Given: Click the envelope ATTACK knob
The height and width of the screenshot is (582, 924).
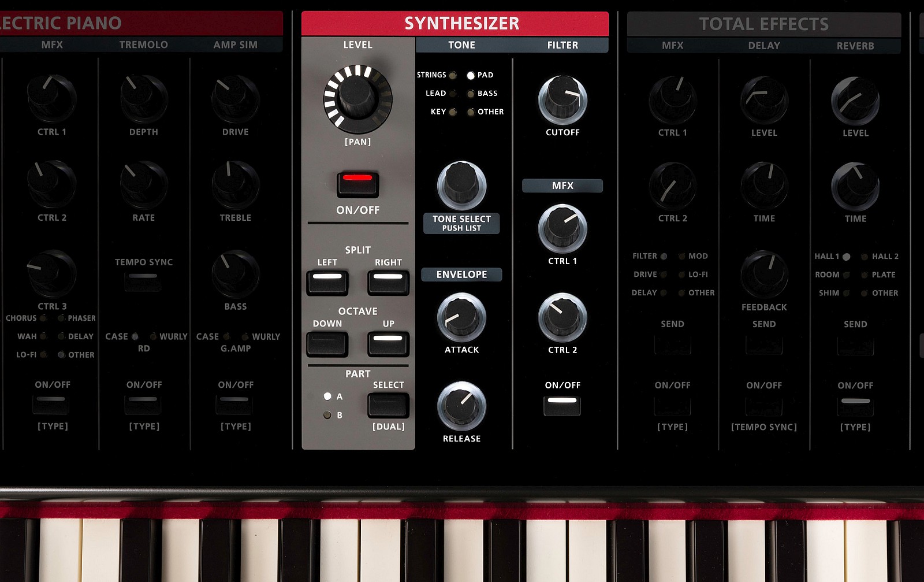Looking at the screenshot, I should [461, 317].
